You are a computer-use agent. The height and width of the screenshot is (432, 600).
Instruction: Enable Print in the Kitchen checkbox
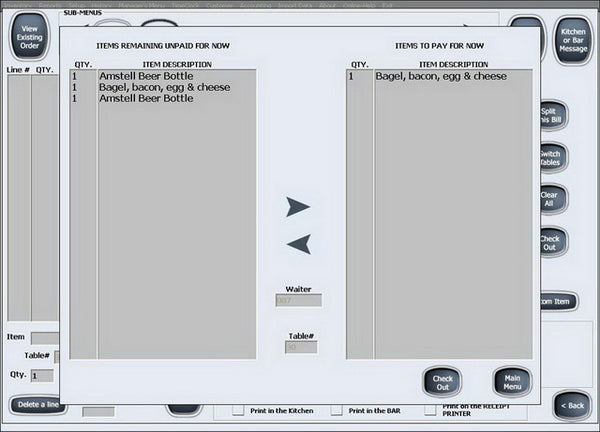(x=238, y=410)
